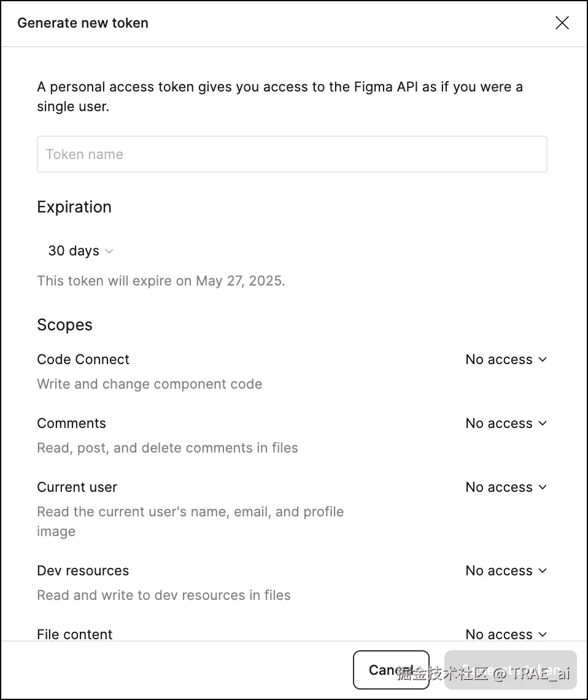Click the Current user access chevron arrow
This screenshot has width=588, height=700.
542,487
